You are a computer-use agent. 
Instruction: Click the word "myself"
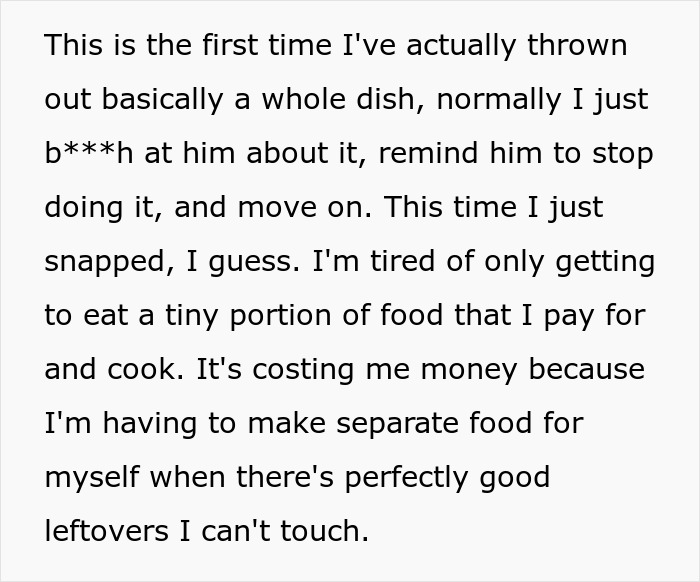[x=93, y=478]
